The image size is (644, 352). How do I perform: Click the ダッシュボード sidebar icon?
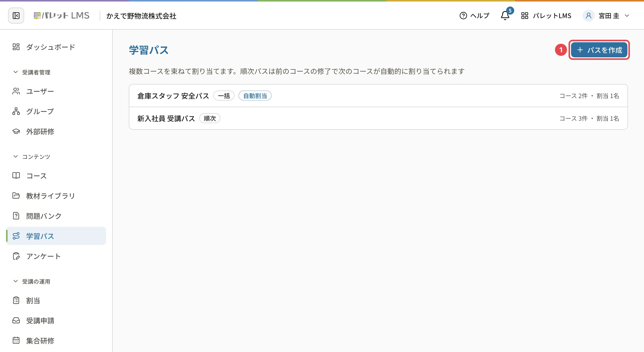[16, 47]
